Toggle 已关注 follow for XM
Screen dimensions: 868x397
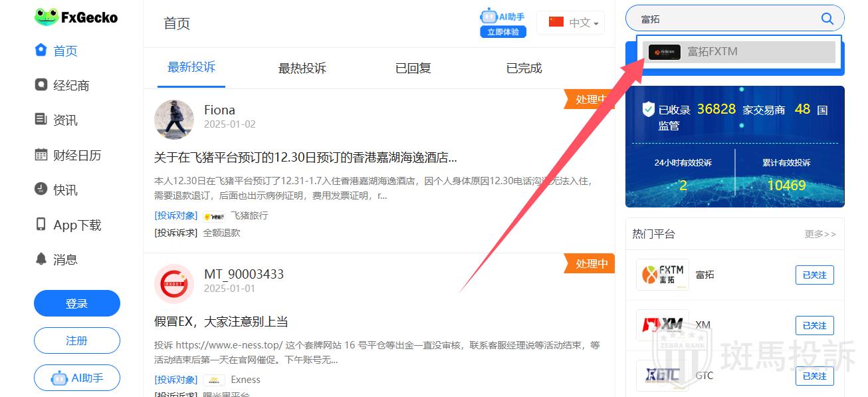[814, 325]
